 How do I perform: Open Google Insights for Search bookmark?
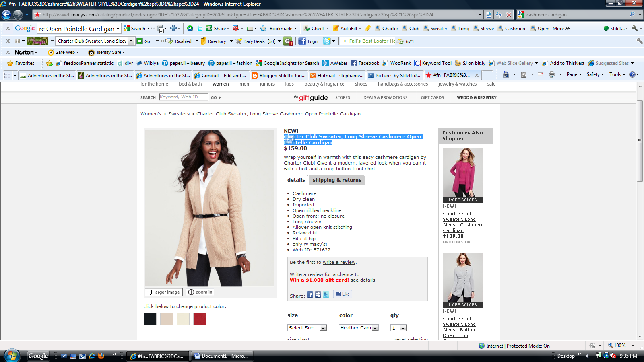click(x=287, y=63)
